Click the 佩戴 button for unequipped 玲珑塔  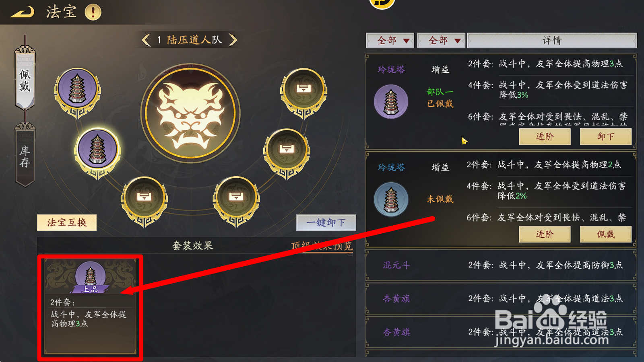[605, 234]
